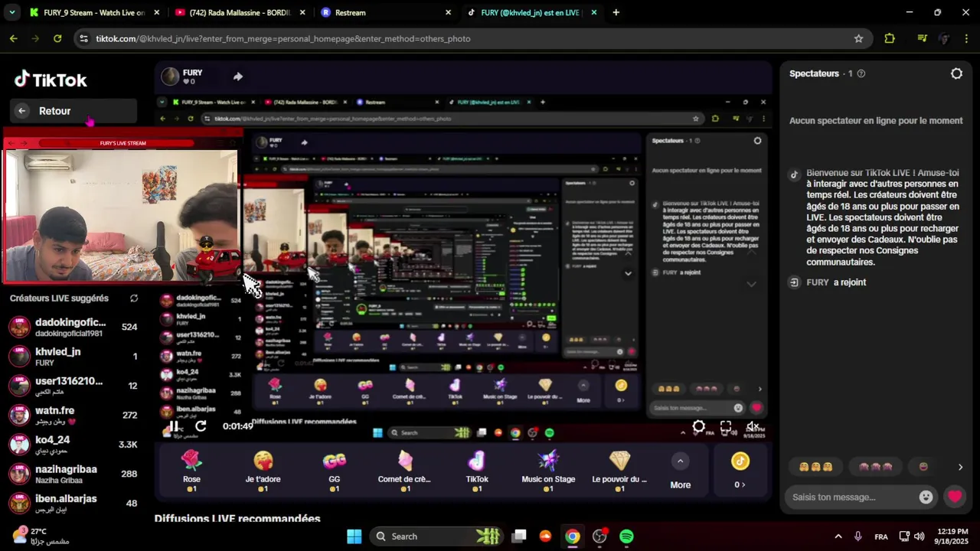Viewport: 980px width, 551px height.
Task: Click the taskbar Search box
Action: [x=436, y=536]
